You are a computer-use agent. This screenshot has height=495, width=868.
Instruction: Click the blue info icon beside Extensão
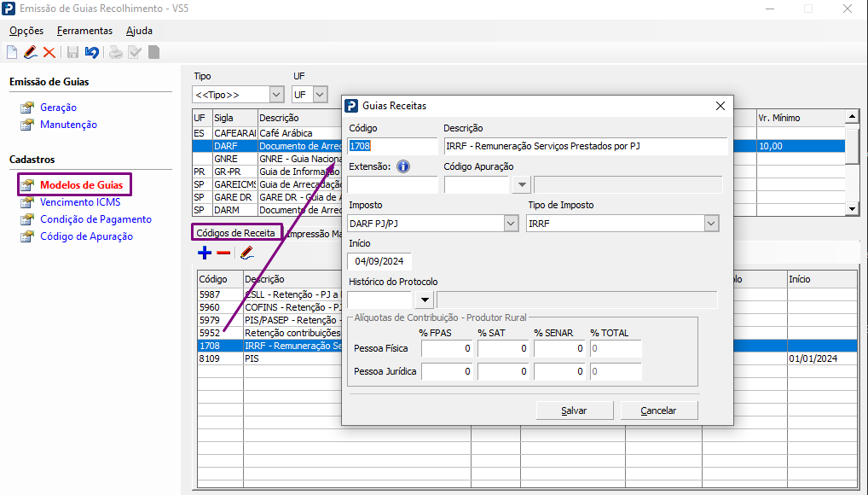pos(403,166)
